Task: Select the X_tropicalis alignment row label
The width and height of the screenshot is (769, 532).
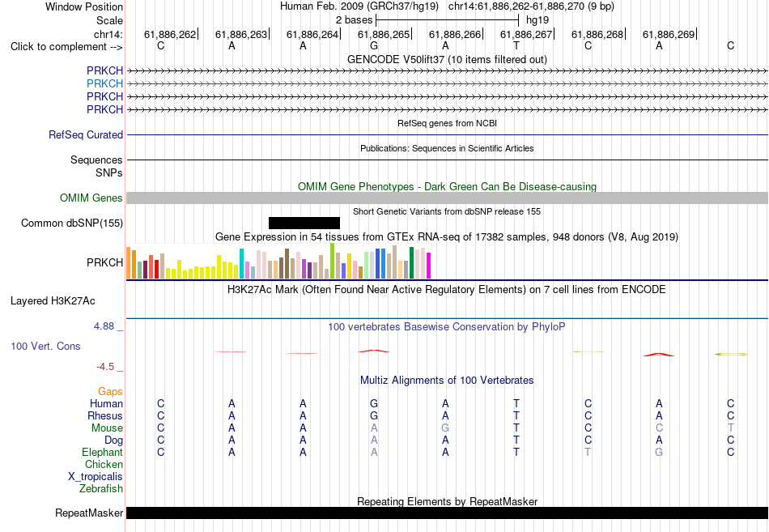Action: click(x=96, y=477)
